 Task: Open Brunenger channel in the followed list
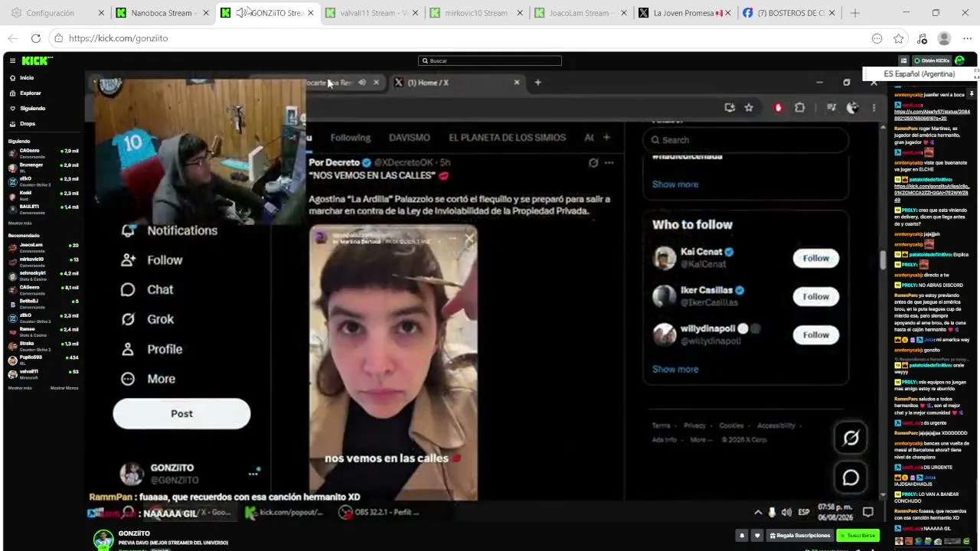(43, 167)
